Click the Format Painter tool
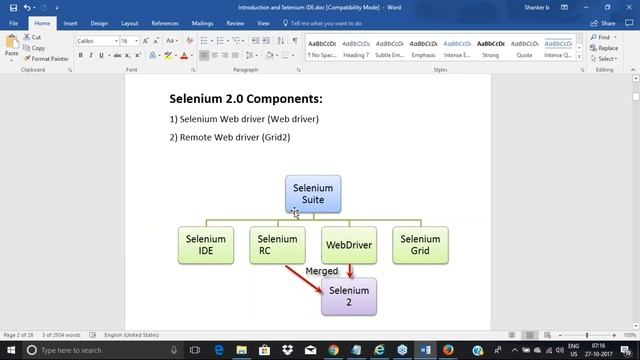This screenshot has width=640, height=360. pos(46,59)
